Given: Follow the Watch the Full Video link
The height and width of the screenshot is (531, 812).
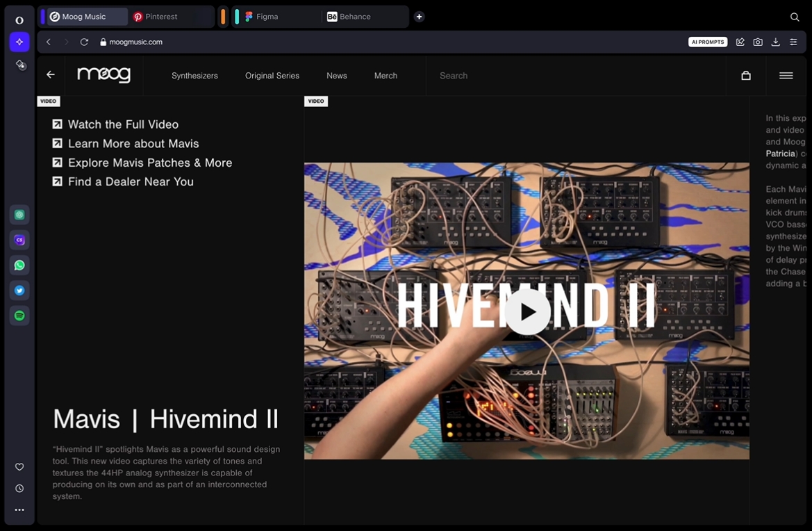Looking at the screenshot, I should tap(123, 124).
